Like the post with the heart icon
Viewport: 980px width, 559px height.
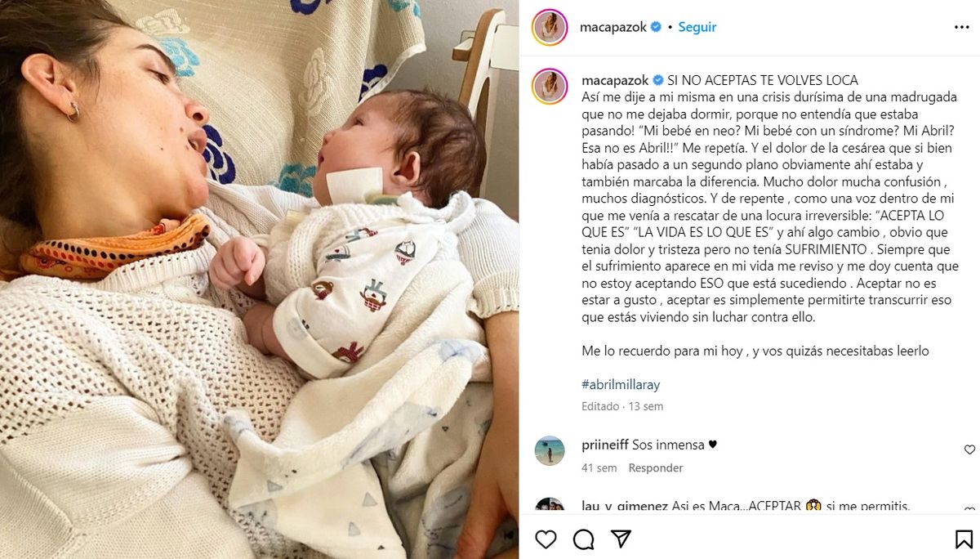[546, 539]
